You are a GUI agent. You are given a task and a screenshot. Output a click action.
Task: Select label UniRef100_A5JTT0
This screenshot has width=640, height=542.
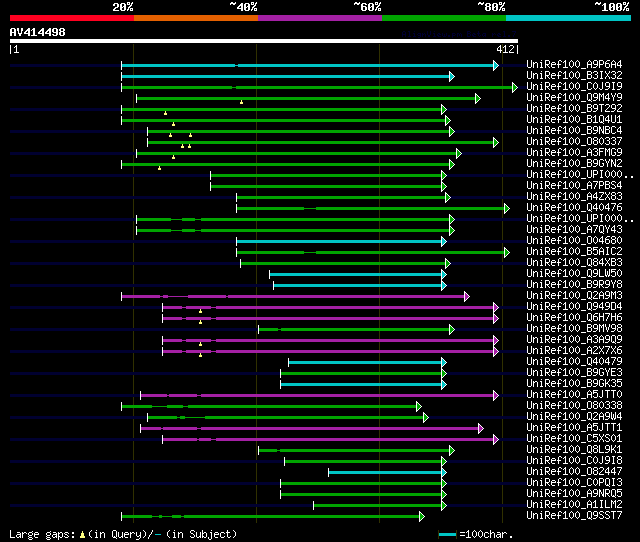click(574, 395)
